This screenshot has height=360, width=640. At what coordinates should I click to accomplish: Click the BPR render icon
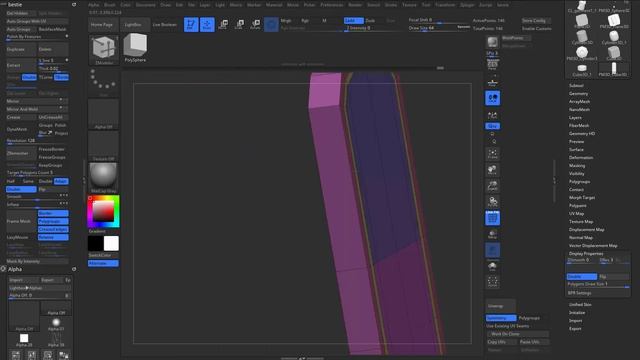tap(493, 42)
